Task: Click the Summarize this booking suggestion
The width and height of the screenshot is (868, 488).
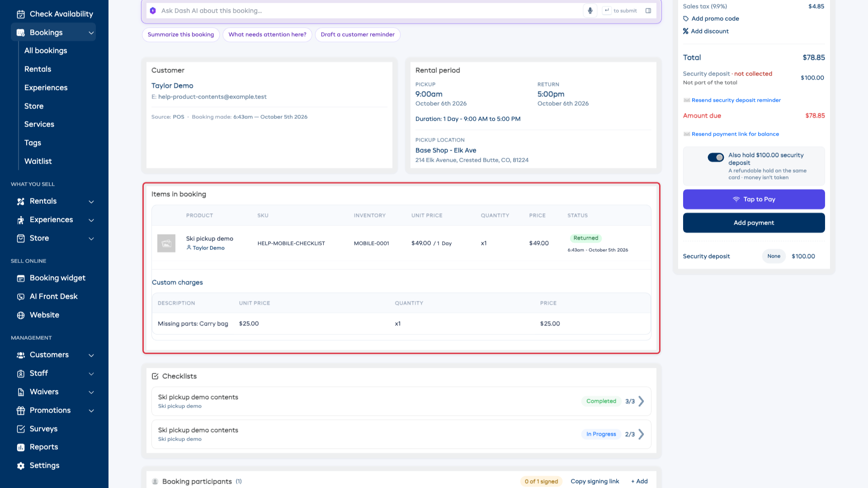Action: (181, 35)
